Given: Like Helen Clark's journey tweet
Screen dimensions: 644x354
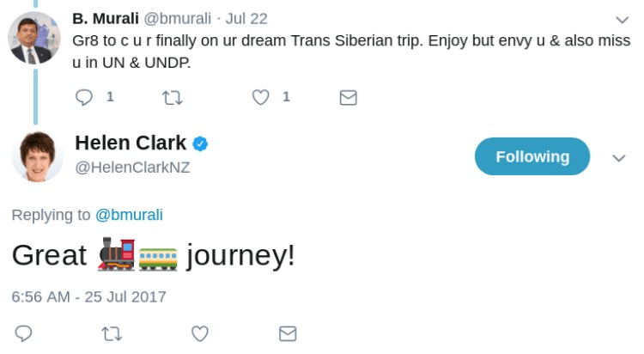Looking at the screenshot, I should click(x=200, y=333).
